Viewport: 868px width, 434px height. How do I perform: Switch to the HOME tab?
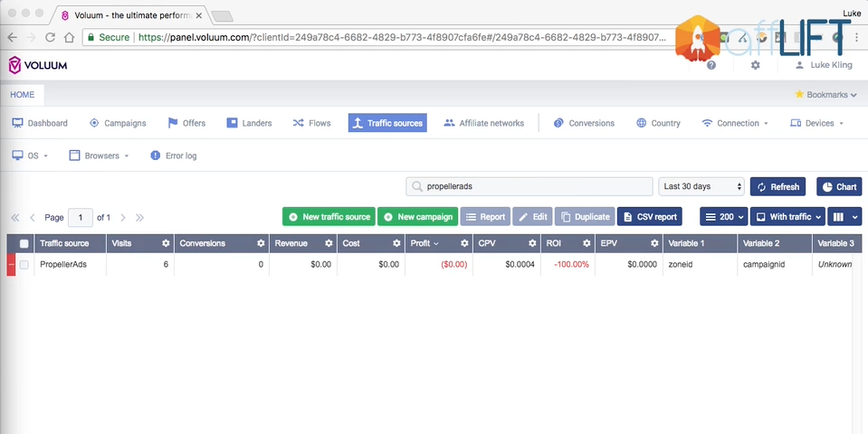22,95
